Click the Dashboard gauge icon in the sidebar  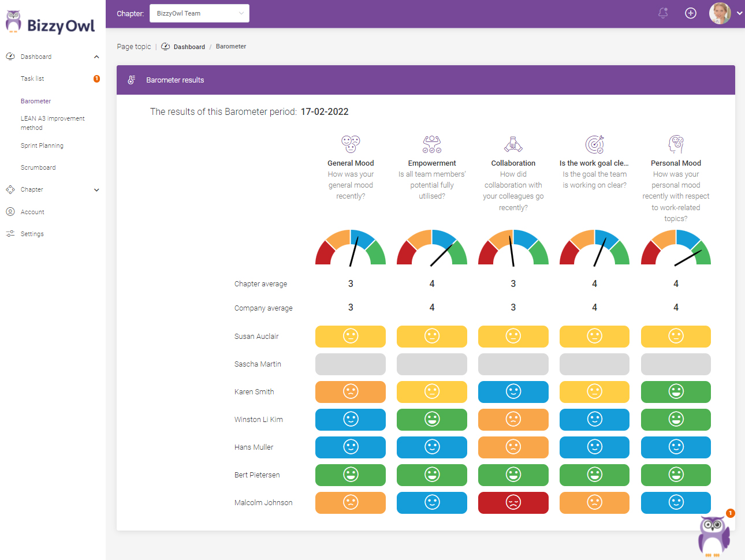[10, 56]
